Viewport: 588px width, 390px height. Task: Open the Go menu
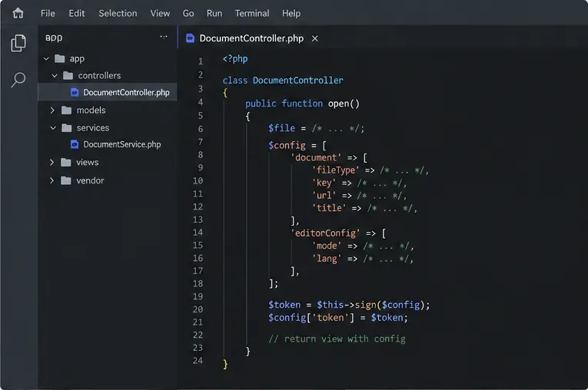188,14
